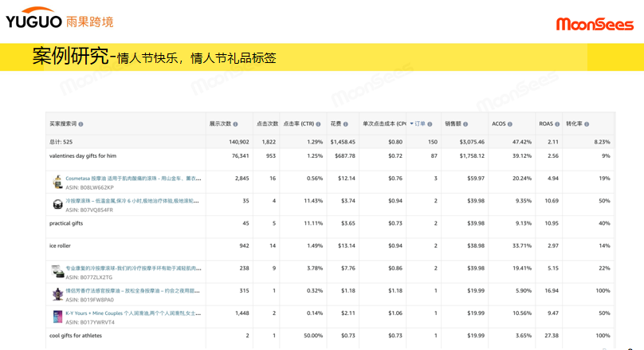Viewport: 644px width, 350px height.
Task: Open the Cosmetasa massage oil product thumbnail
Action: click(57, 182)
